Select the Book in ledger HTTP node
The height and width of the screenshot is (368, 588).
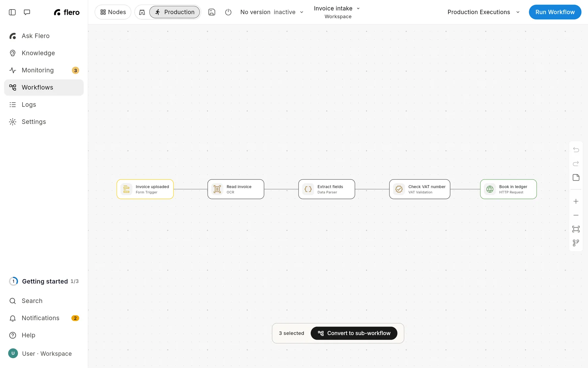click(508, 189)
